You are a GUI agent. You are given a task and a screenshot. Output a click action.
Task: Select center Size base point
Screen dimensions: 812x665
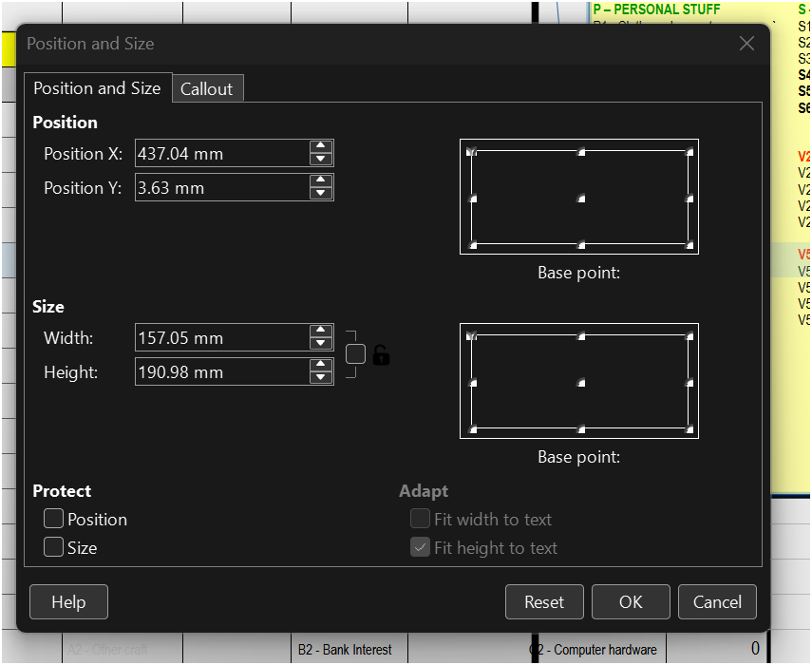point(581,383)
